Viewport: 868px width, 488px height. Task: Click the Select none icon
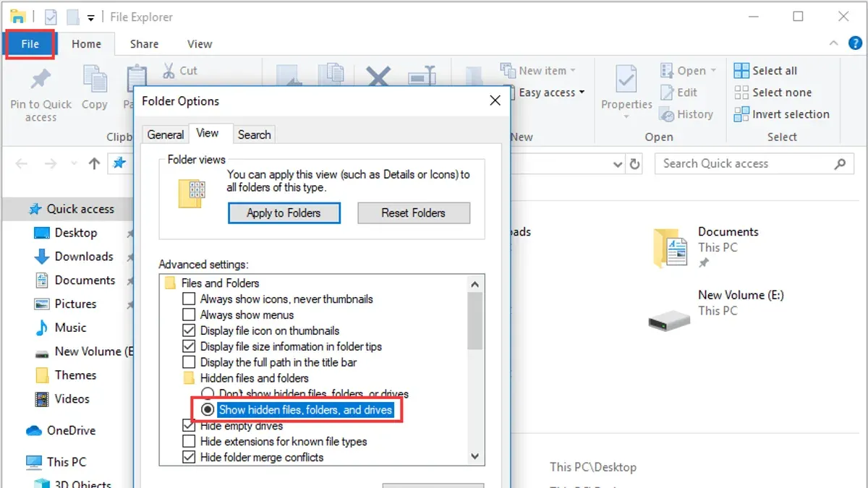[741, 93]
